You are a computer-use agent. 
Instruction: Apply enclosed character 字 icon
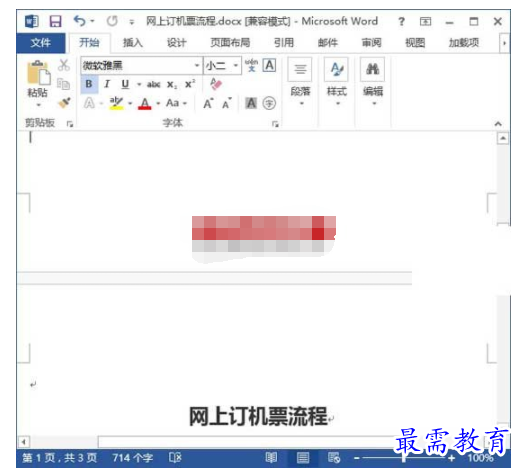pyautogui.click(x=269, y=103)
